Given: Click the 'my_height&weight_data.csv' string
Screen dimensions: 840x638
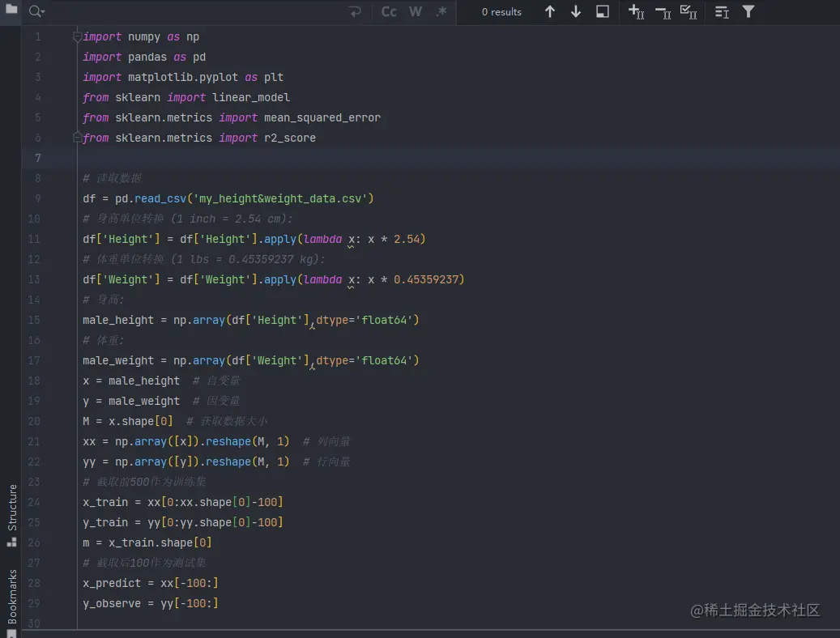Looking at the screenshot, I should (x=280, y=198).
